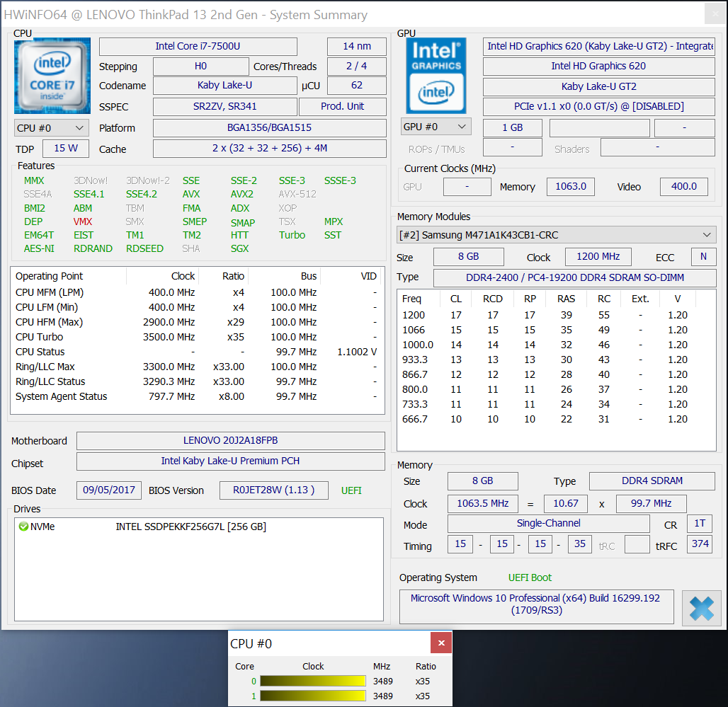Click the tRFC 374 field

pyautogui.click(x=700, y=544)
